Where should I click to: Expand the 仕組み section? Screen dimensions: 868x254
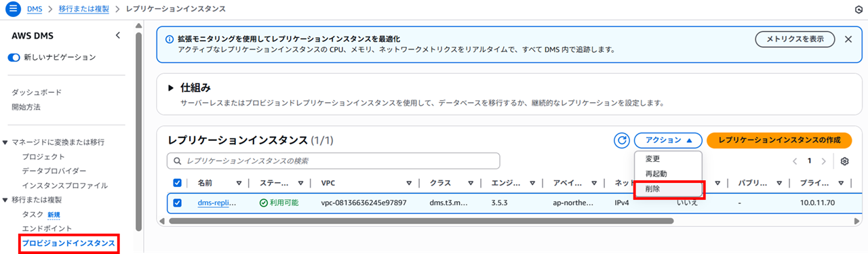171,87
